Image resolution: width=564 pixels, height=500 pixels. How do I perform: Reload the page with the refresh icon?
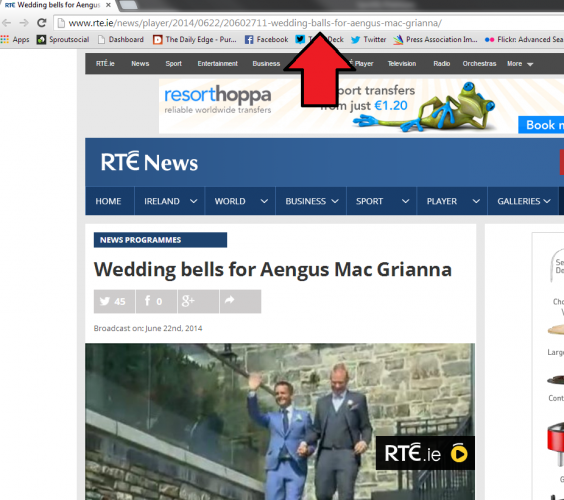click(x=42, y=23)
